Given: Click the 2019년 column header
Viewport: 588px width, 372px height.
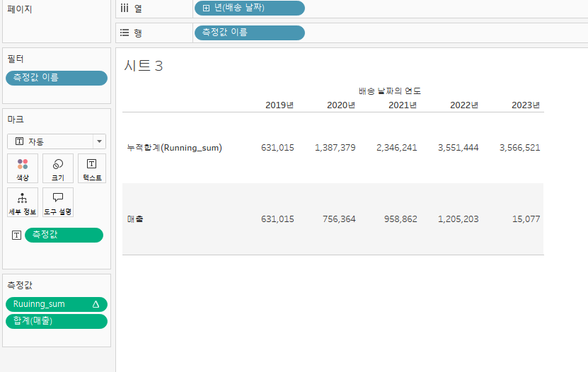Looking at the screenshot, I should pos(279,105).
